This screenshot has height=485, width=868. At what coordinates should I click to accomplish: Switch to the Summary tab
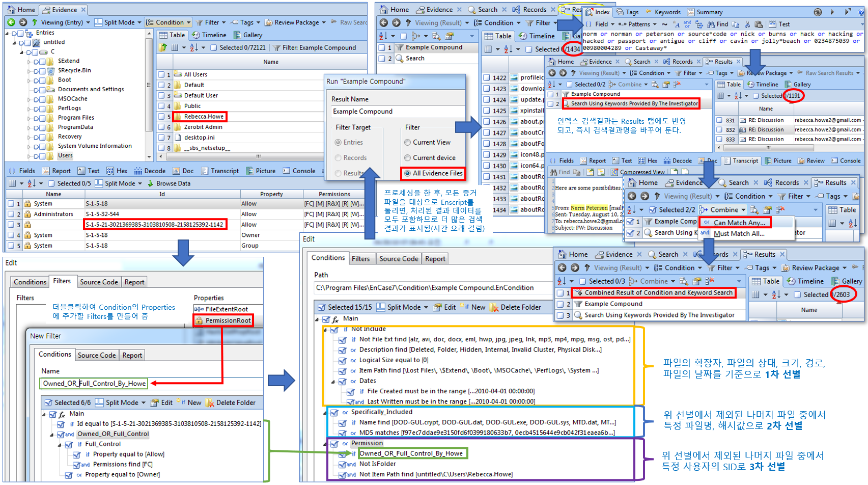pyautogui.click(x=705, y=12)
